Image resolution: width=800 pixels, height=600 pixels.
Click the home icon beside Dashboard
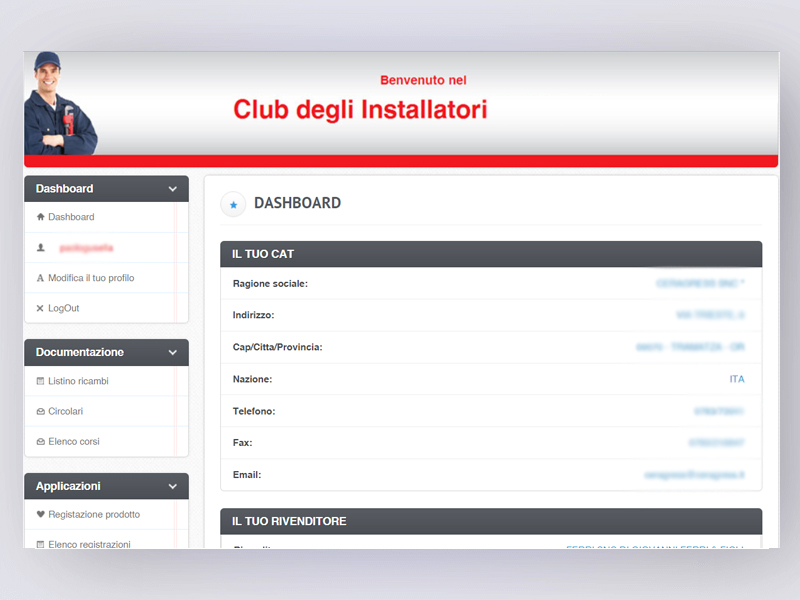coord(40,217)
